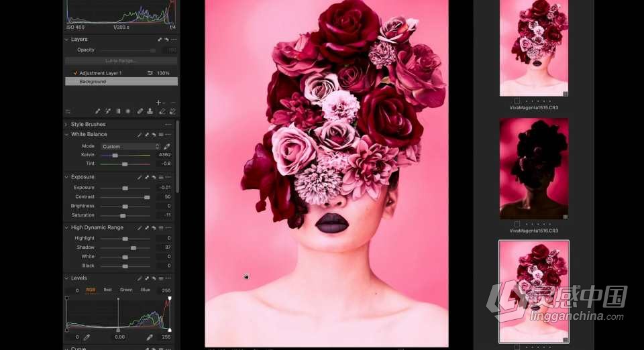Reset the Exposure tool
This screenshot has width=644, height=350.
[154, 177]
